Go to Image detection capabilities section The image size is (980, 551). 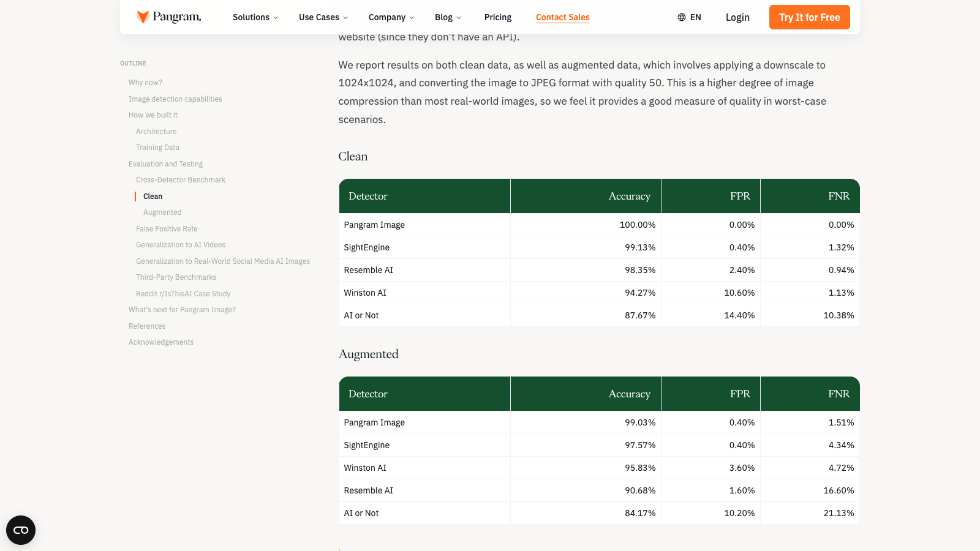(175, 99)
